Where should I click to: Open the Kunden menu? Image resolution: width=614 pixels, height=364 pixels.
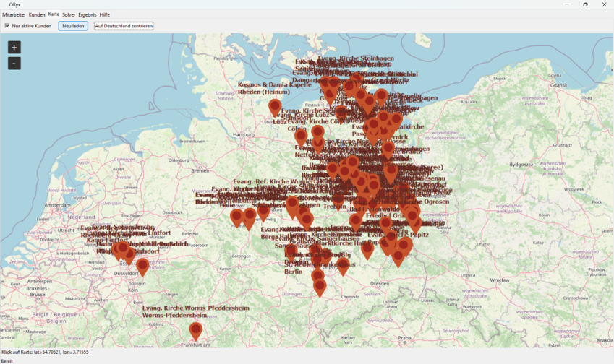pos(36,14)
